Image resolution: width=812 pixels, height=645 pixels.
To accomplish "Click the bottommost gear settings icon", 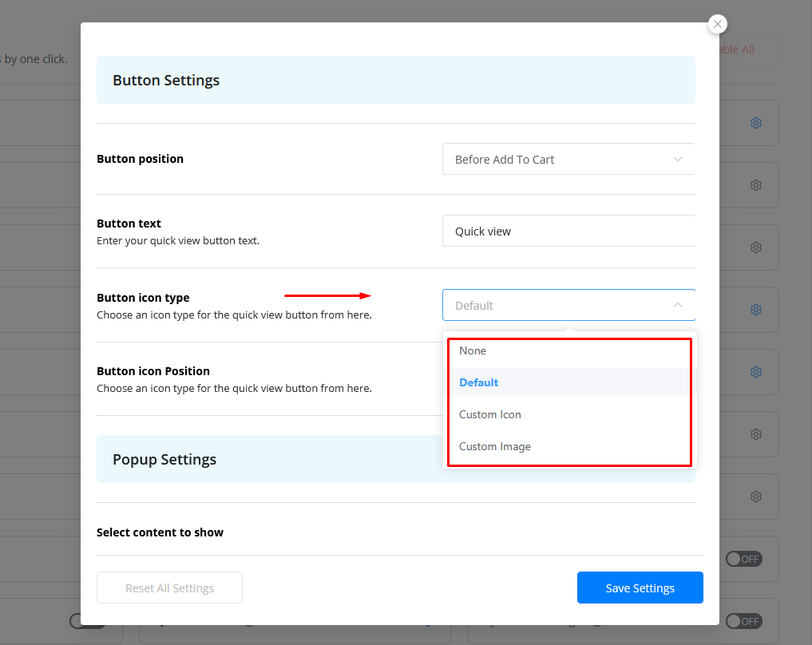I will (x=755, y=497).
